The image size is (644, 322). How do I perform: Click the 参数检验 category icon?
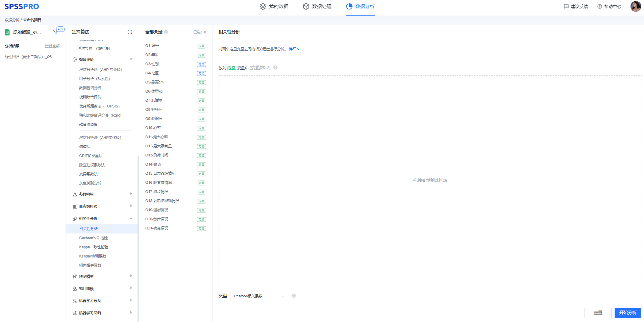point(75,194)
